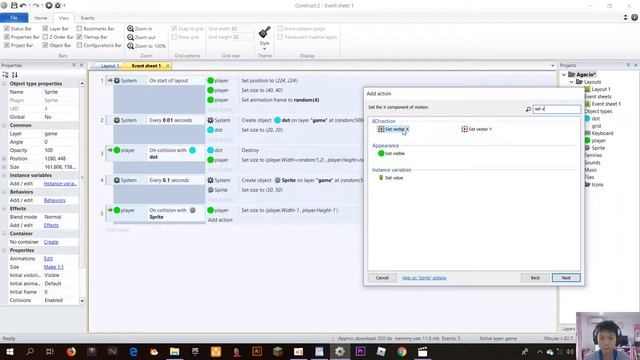This screenshot has width=640, height=360.
Task: Switch to the Layout 1 tab
Action: pos(109,66)
